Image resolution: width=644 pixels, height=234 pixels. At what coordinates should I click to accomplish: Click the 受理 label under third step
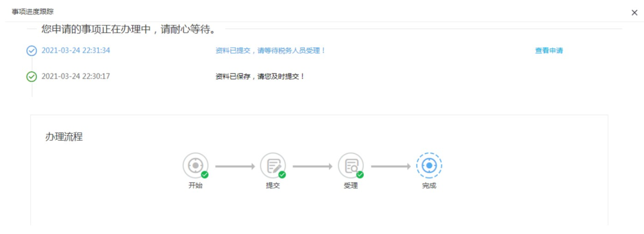[351, 186]
